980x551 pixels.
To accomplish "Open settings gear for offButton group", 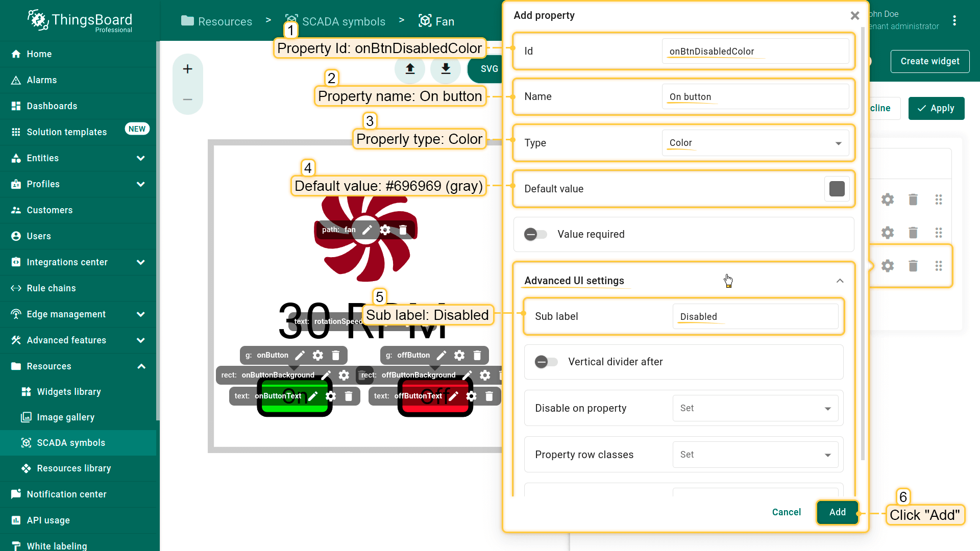I will pyautogui.click(x=459, y=355).
